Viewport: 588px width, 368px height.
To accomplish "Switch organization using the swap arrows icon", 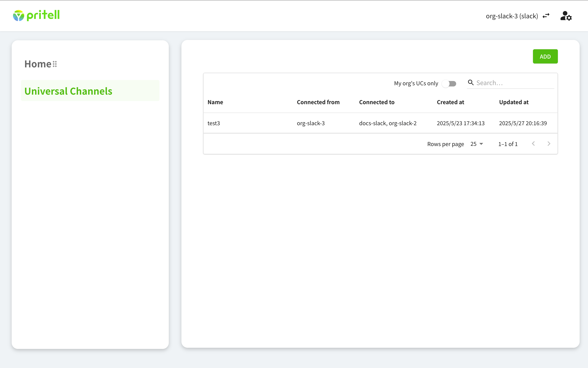I will click(x=546, y=16).
